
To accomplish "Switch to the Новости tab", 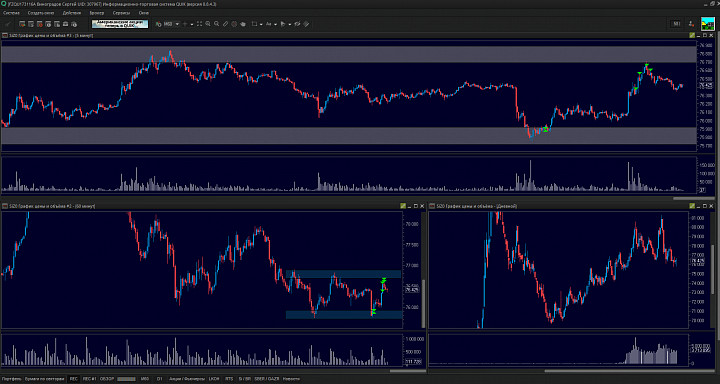I will pos(291,379).
